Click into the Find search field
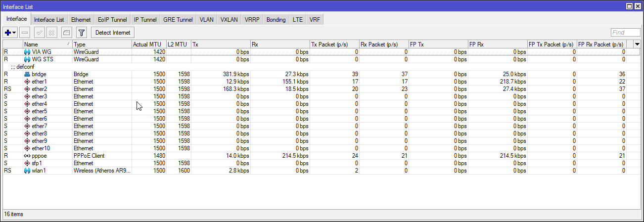The image size is (644, 222). [625, 33]
